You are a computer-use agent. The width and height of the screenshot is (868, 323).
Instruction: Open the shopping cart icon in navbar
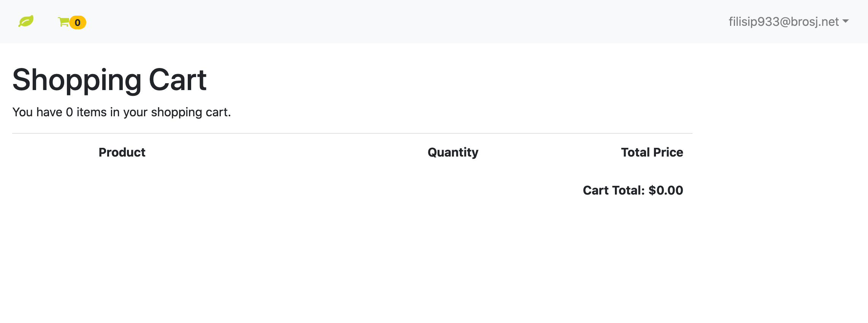pyautogui.click(x=63, y=22)
